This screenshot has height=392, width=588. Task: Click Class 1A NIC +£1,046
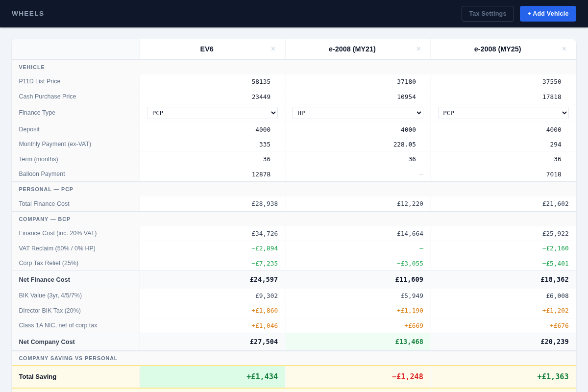coord(265,325)
